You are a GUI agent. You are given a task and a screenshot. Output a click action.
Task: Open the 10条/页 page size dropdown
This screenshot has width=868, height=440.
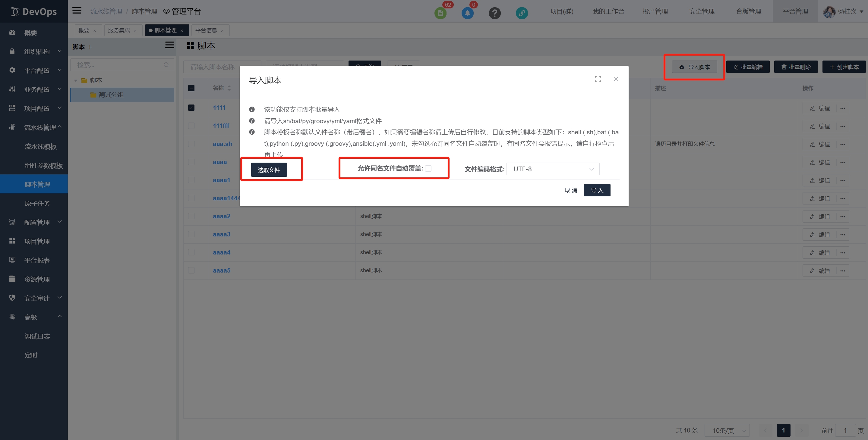click(x=727, y=430)
